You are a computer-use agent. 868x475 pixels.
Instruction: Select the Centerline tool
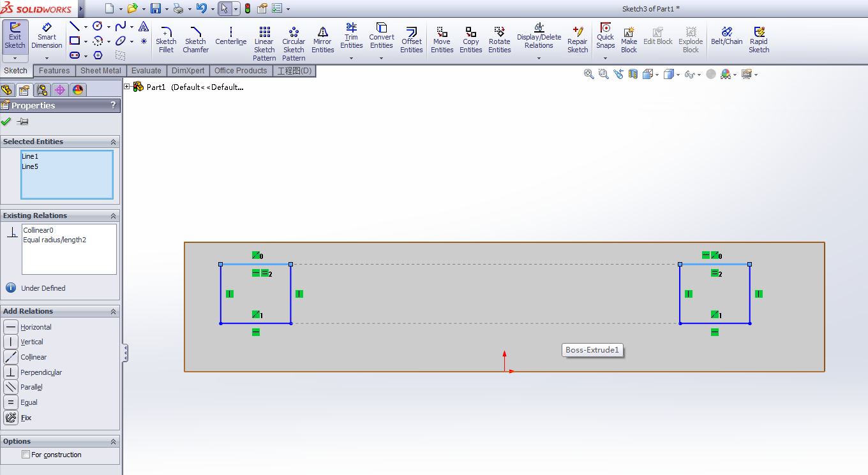(230, 36)
